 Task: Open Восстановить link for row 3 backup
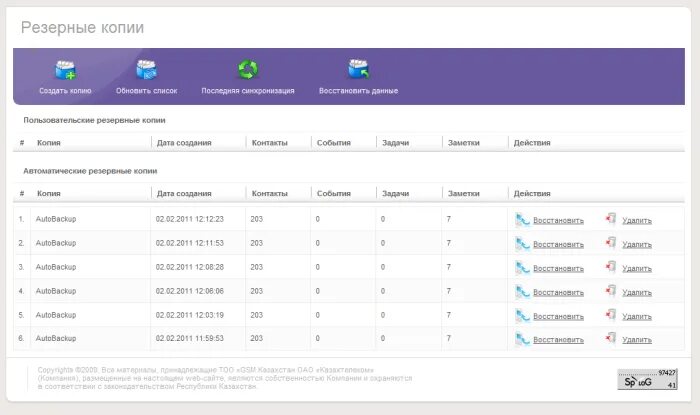(558, 269)
